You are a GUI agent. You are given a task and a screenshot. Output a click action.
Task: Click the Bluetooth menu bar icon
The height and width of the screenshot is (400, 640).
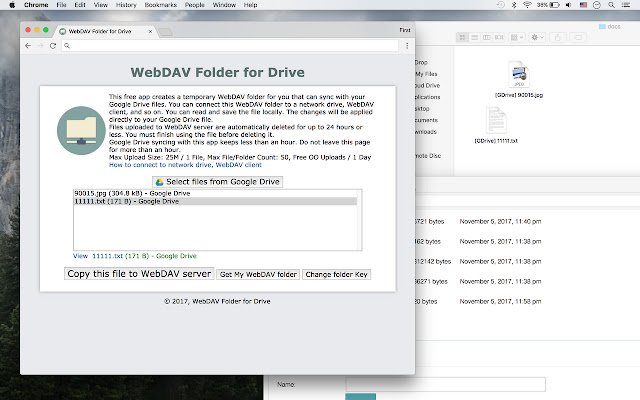coord(514,5)
